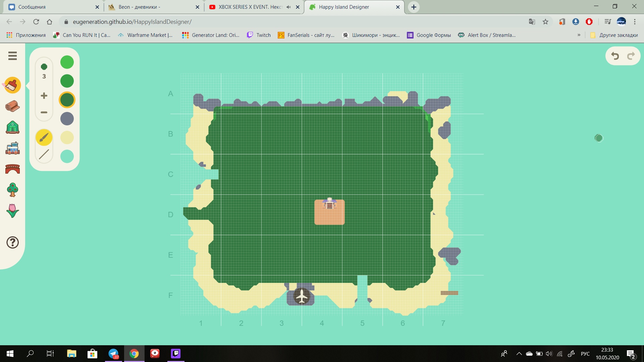Open a new browser tab
Image resolution: width=644 pixels, height=362 pixels.
[x=414, y=7]
